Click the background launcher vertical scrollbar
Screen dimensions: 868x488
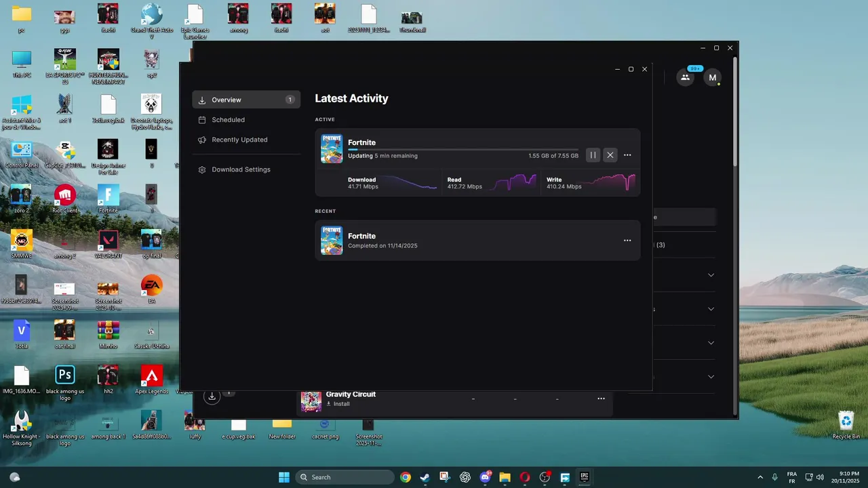pos(734,112)
